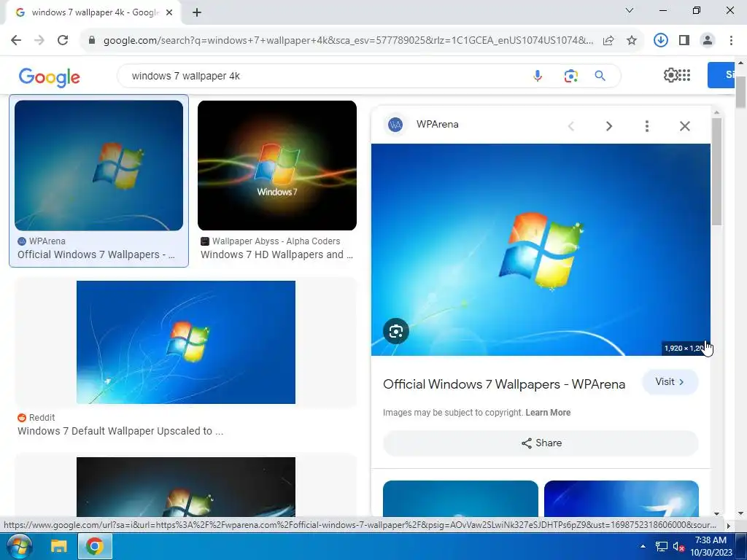This screenshot has height=560, width=747.
Task: Open Windows 7 Default Wallpaper Upscaled link
Action: 120,431
